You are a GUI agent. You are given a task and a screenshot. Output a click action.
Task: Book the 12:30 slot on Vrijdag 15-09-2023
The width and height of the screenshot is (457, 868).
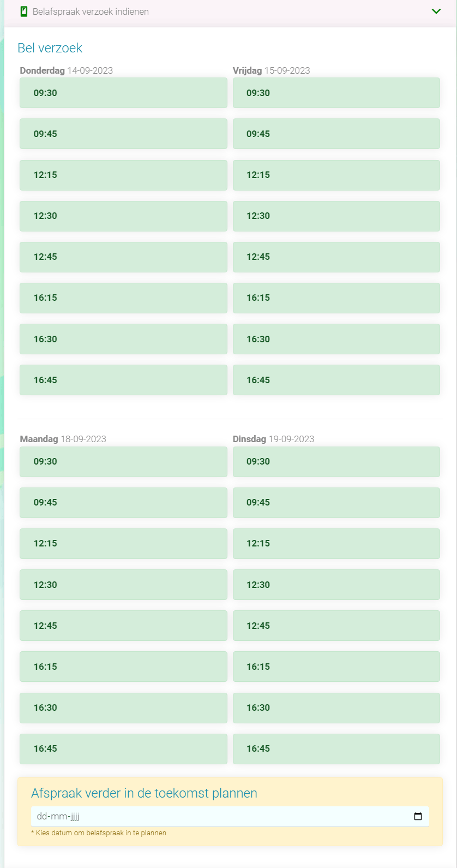[336, 216]
